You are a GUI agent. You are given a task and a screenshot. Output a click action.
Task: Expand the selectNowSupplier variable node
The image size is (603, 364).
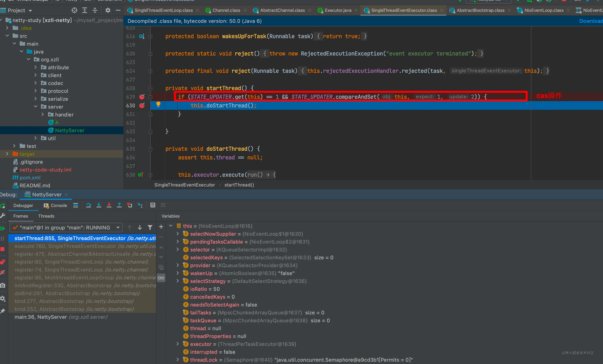click(178, 234)
